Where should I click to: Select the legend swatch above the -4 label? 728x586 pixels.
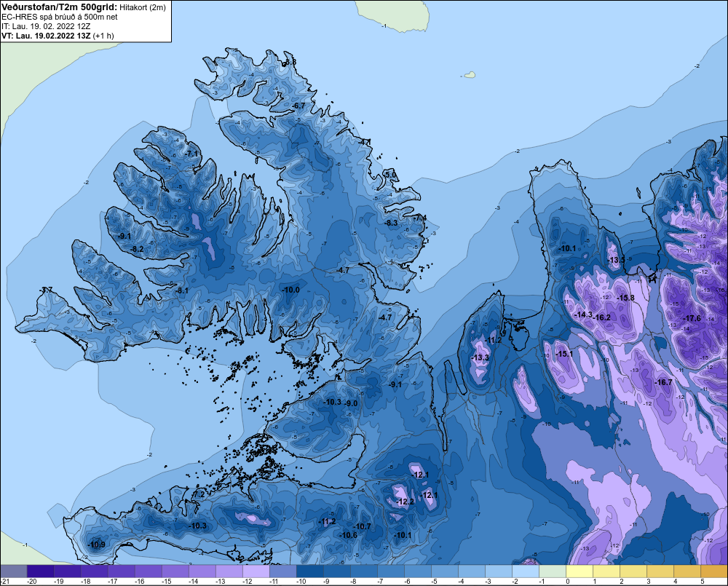tap(471, 571)
